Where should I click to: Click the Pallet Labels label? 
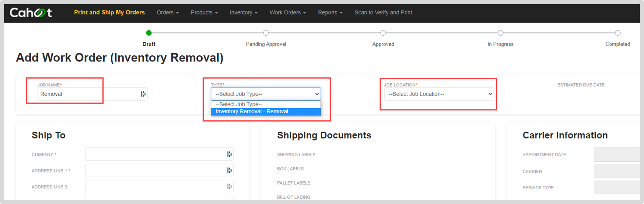294,183
